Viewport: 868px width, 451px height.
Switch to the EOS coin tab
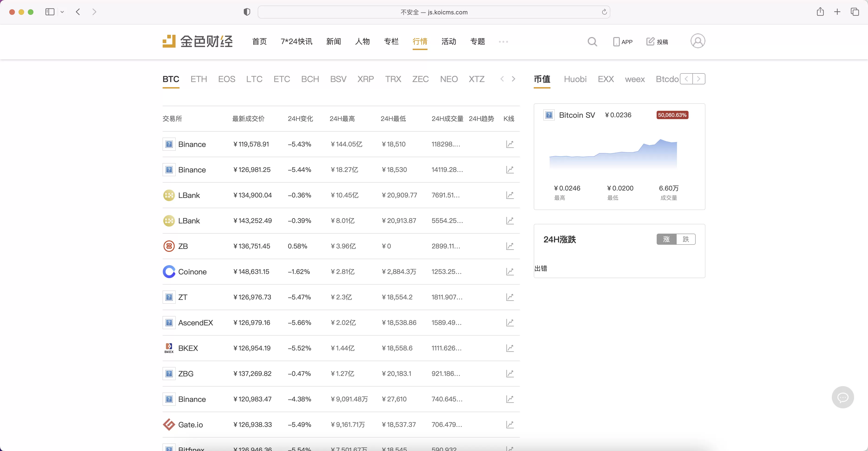click(226, 79)
